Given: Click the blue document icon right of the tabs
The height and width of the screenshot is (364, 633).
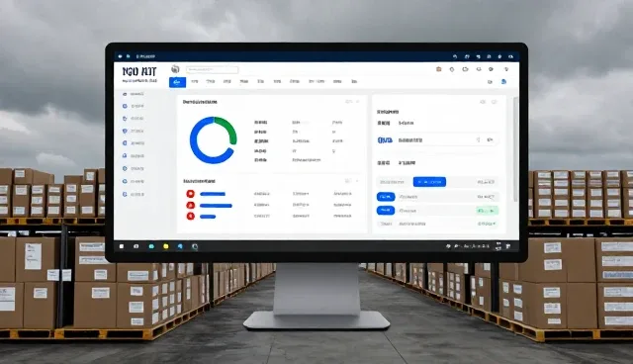Looking at the screenshot, I should [x=503, y=81].
